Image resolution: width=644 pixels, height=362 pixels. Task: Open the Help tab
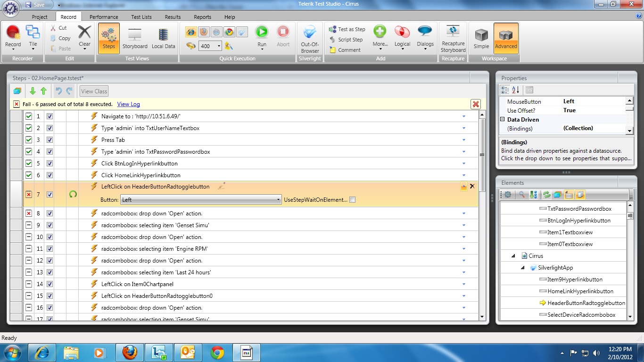point(230,17)
